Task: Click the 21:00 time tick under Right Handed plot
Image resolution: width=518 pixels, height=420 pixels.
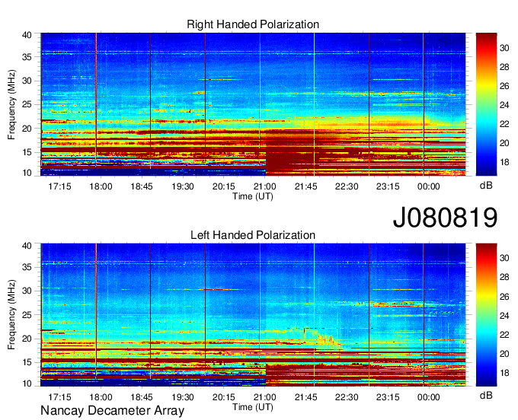Action: point(264,186)
